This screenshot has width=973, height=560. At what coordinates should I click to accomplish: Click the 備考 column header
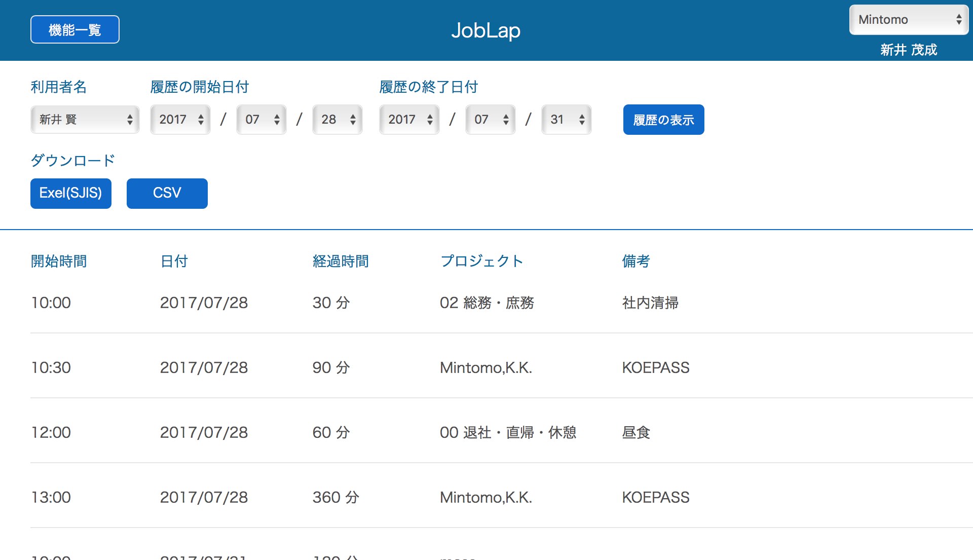click(636, 261)
